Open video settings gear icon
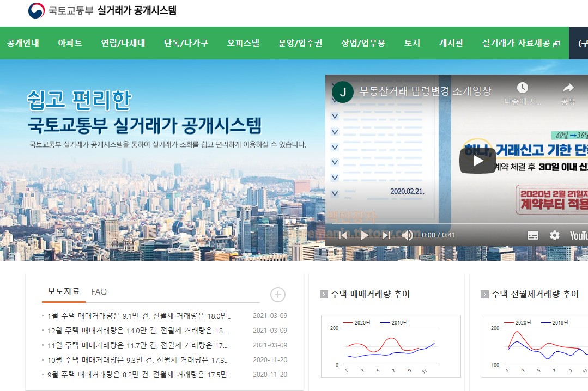Screen dimensions: 588x391 pyautogui.click(x=555, y=235)
